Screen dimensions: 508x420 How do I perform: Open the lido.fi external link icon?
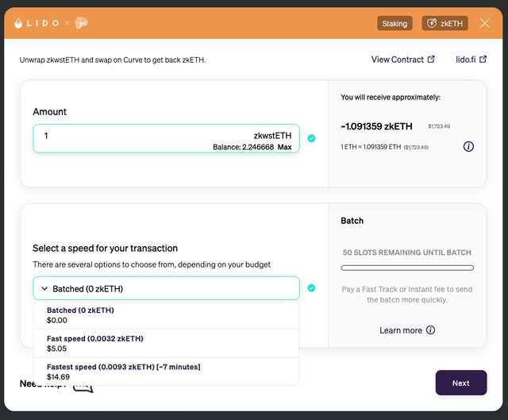483,60
